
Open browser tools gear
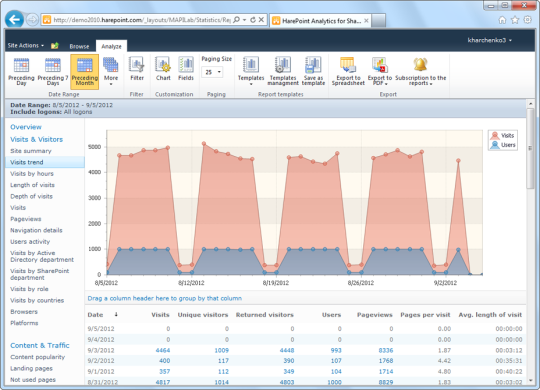pyautogui.click(x=527, y=20)
